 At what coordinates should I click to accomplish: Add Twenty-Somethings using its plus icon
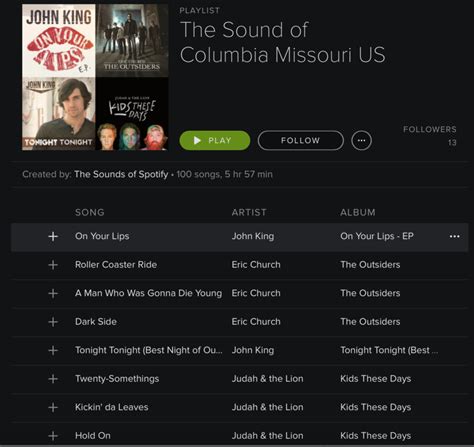click(53, 379)
